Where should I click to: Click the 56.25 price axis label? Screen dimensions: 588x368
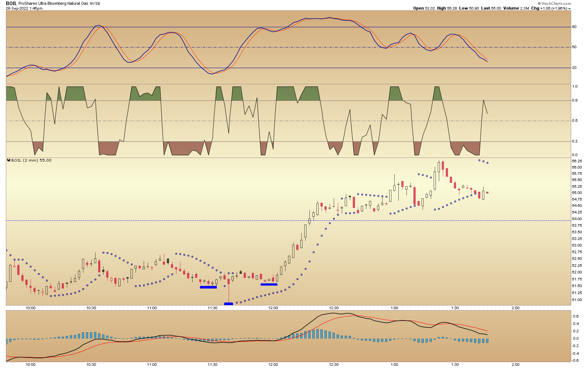point(577,161)
